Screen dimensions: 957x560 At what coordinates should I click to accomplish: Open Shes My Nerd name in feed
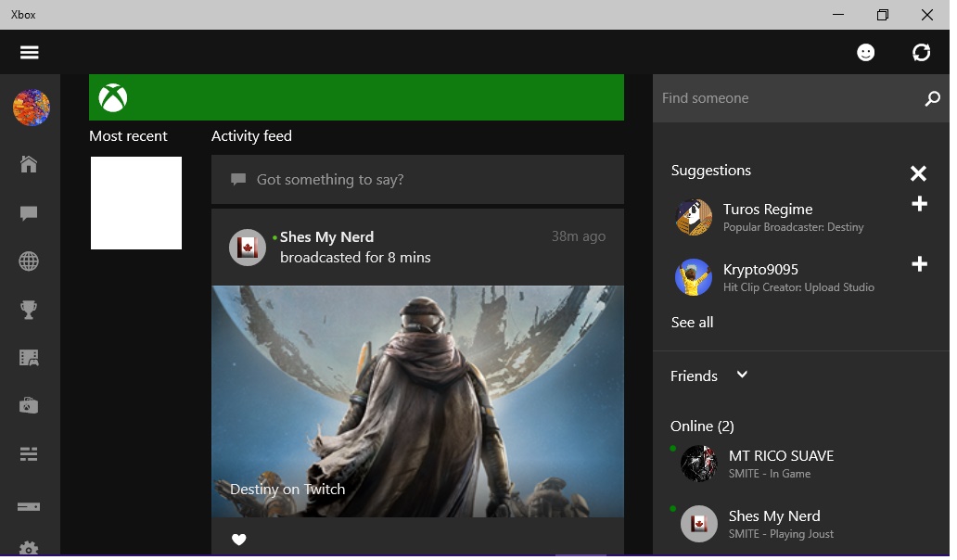coord(326,236)
